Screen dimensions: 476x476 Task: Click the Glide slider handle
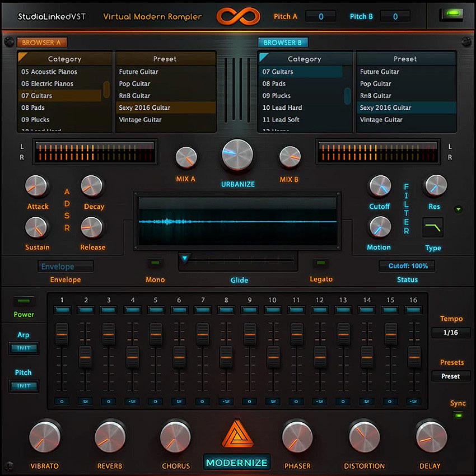coord(185,259)
